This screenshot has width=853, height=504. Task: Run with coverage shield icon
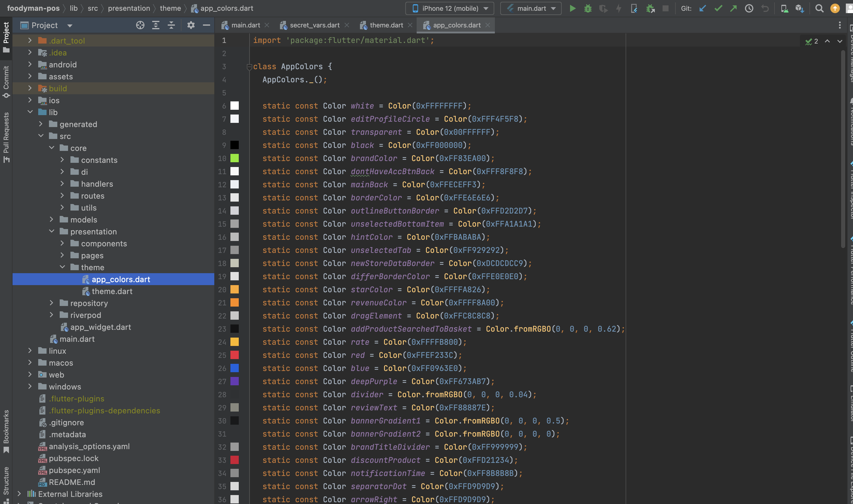603,8
